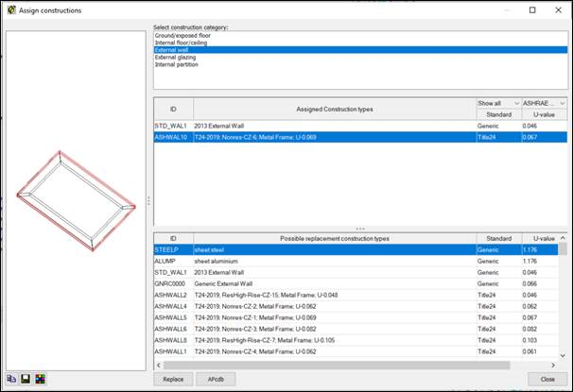Select External glazing category

pyautogui.click(x=177, y=58)
